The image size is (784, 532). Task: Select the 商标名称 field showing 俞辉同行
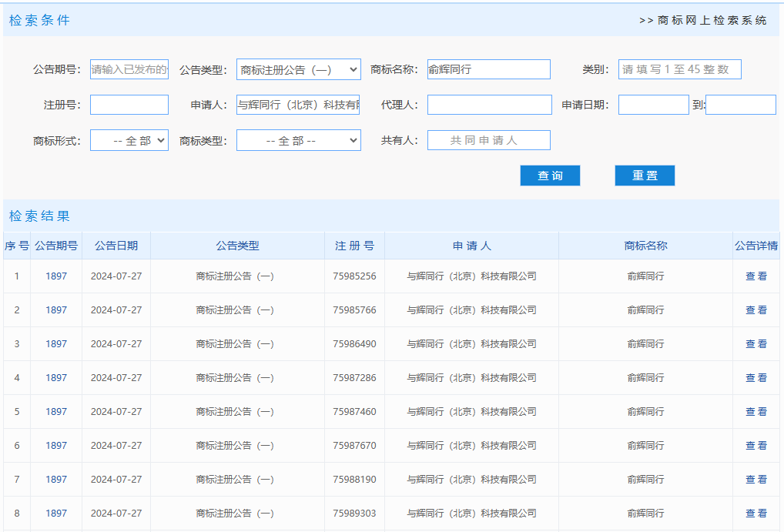[x=490, y=69]
